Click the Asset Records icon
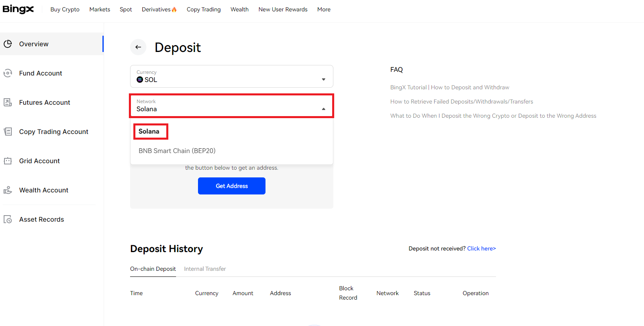 8,219
